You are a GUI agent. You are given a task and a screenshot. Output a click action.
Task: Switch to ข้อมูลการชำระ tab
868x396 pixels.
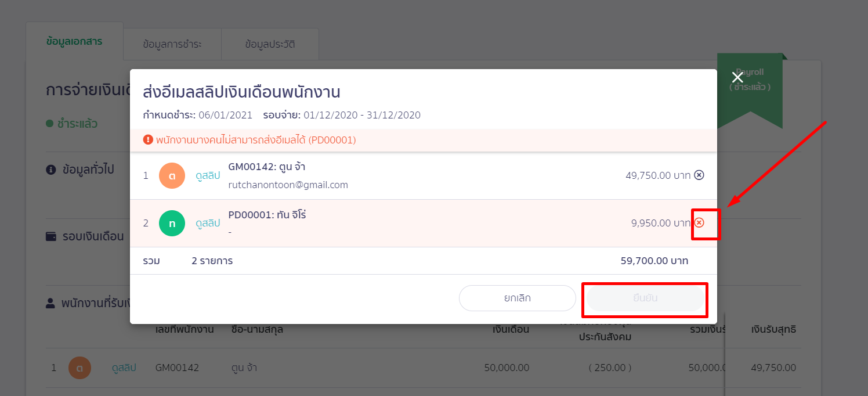click(172, 44)
